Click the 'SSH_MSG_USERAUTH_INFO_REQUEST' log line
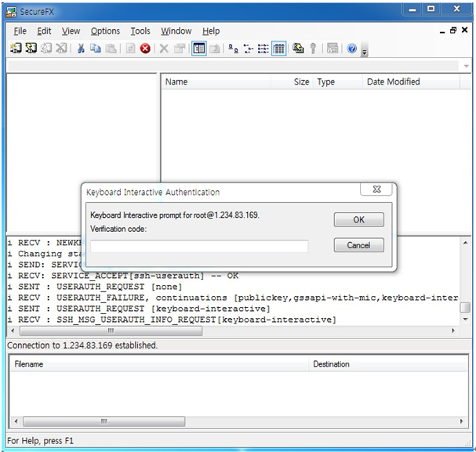The image size is (476, 452). 172,320
